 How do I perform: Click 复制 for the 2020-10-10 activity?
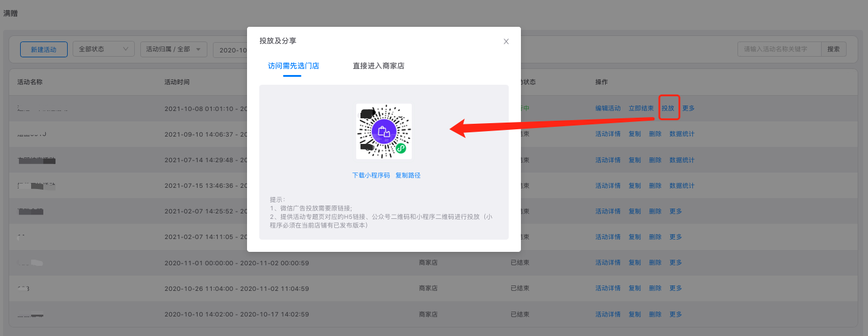(x=635, y=315)
